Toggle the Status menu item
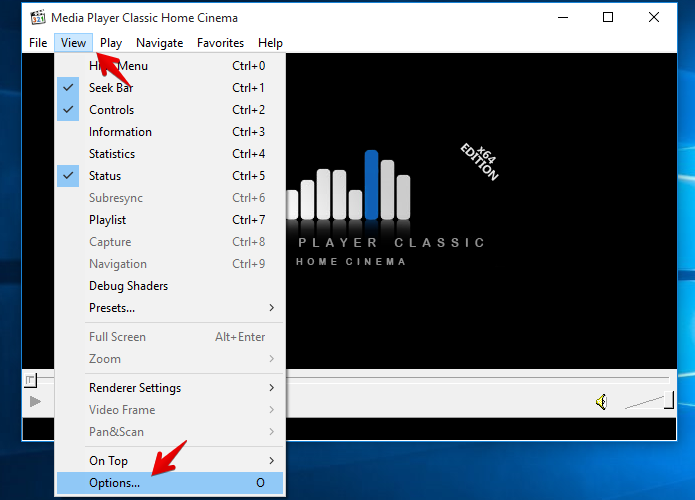The width and height of the screenshot is (695, 500). [x=170, y=176]
